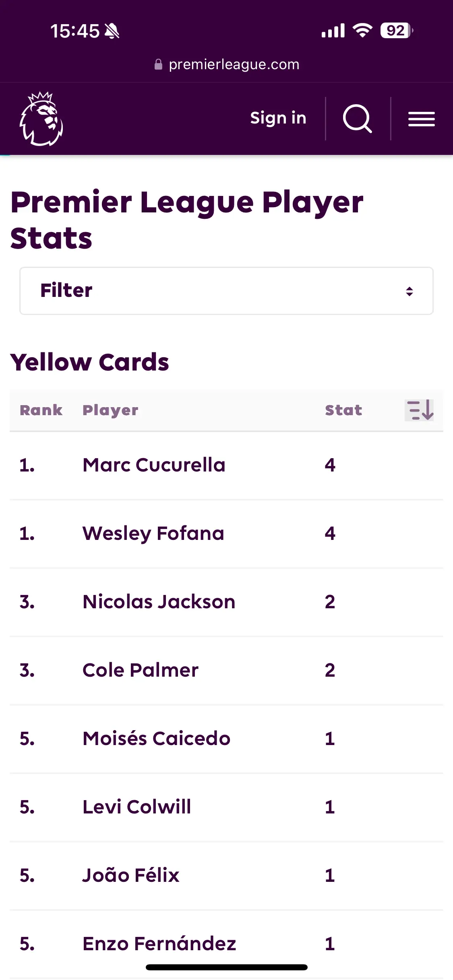Image resolution: width=453 pixels, height=980 pixels.
Task: Open the search magnifier icon
Action: [x=357, y=119]
